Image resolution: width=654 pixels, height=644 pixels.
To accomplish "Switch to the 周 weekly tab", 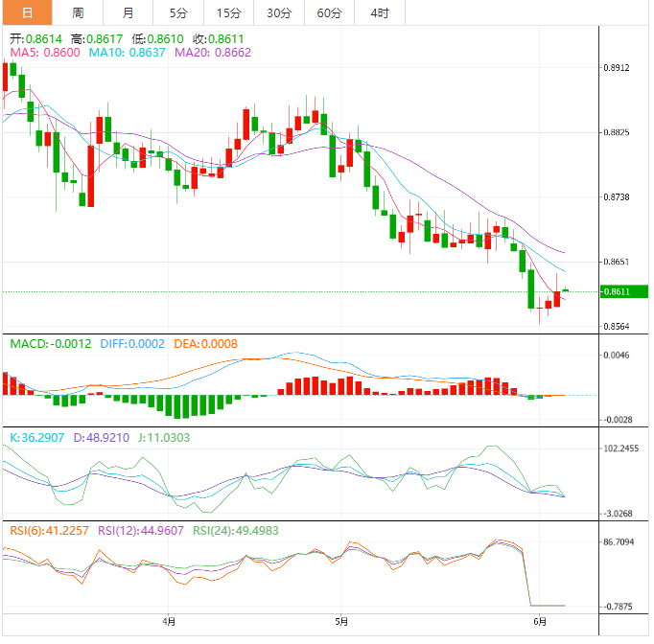I will pos(78,12).
